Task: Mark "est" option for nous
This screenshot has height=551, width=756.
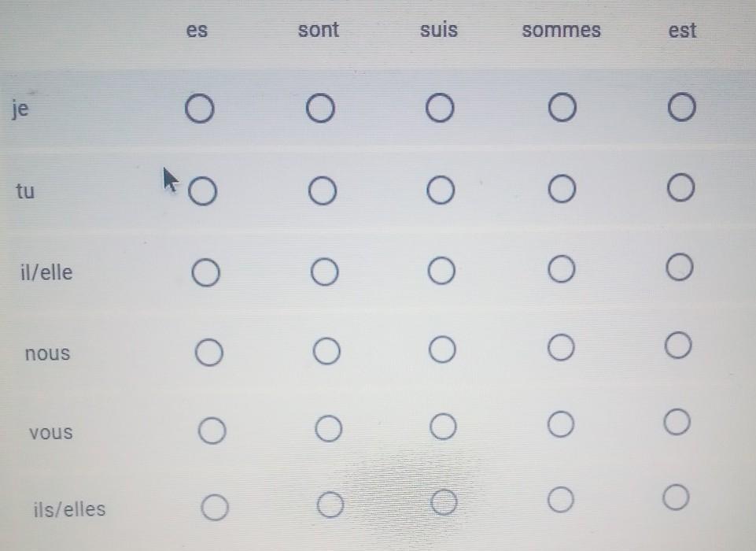Action: click(678, 345)
